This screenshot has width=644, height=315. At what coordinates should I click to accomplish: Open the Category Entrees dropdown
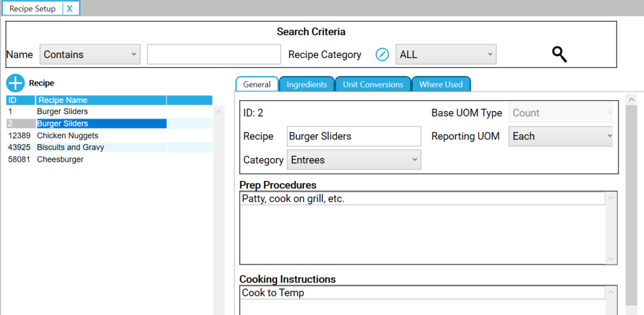click(x=354, y=160)
